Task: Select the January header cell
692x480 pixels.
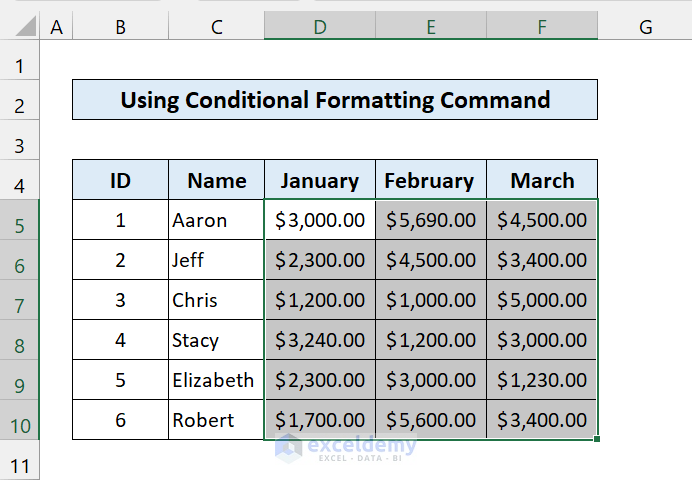Action: click(320, 180)
